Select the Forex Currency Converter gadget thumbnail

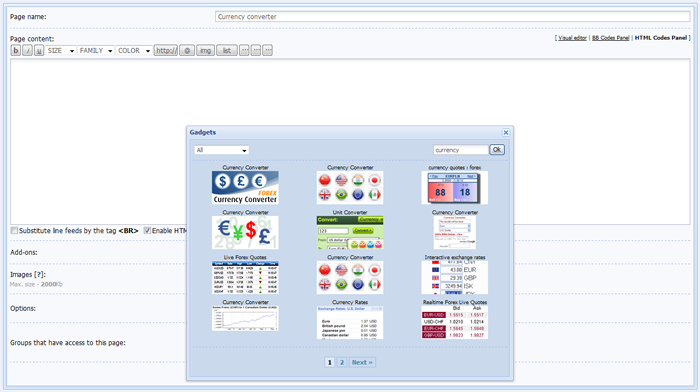point(245,188)
